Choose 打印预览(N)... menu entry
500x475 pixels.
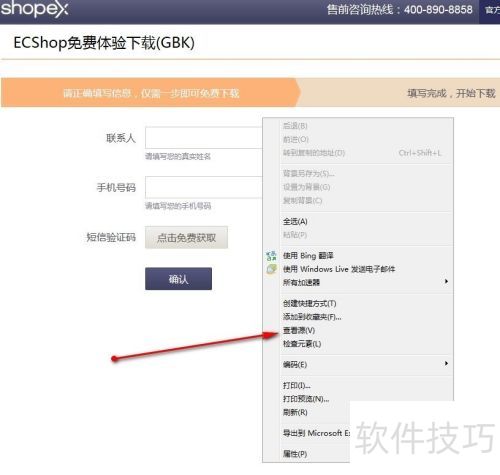click(306, 399)
